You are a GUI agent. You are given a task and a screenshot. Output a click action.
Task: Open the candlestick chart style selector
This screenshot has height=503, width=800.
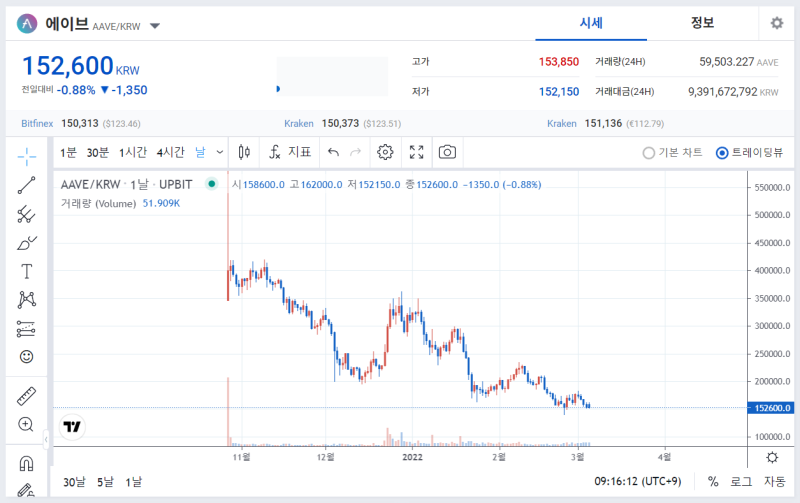coord(244,152)
